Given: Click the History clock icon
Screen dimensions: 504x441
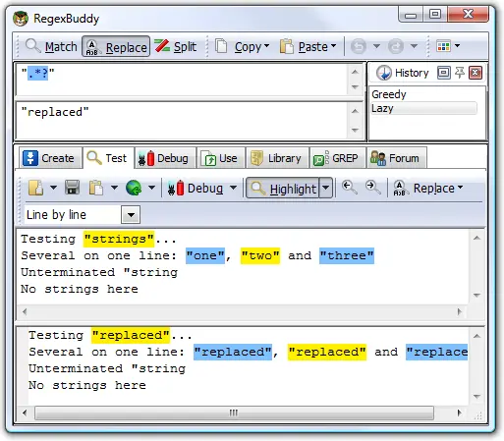Looking at the screenshot, I should (x=383, y=73).
